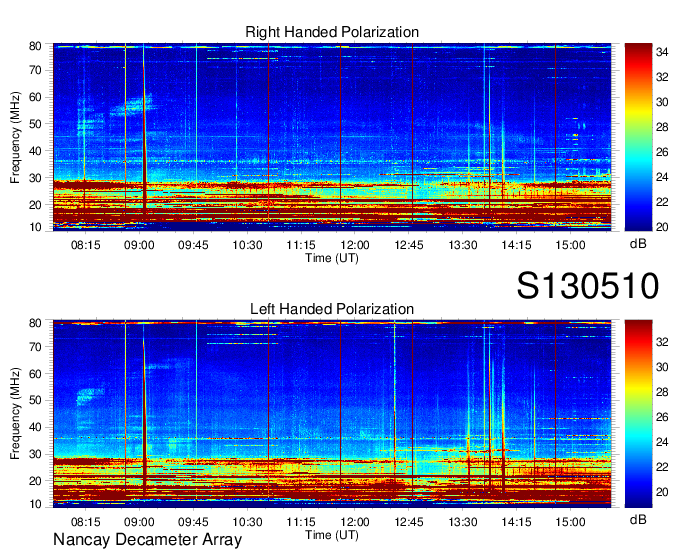
Task: Click the 10:30 tick label on the bottom plot
Action: coord(247,522)
